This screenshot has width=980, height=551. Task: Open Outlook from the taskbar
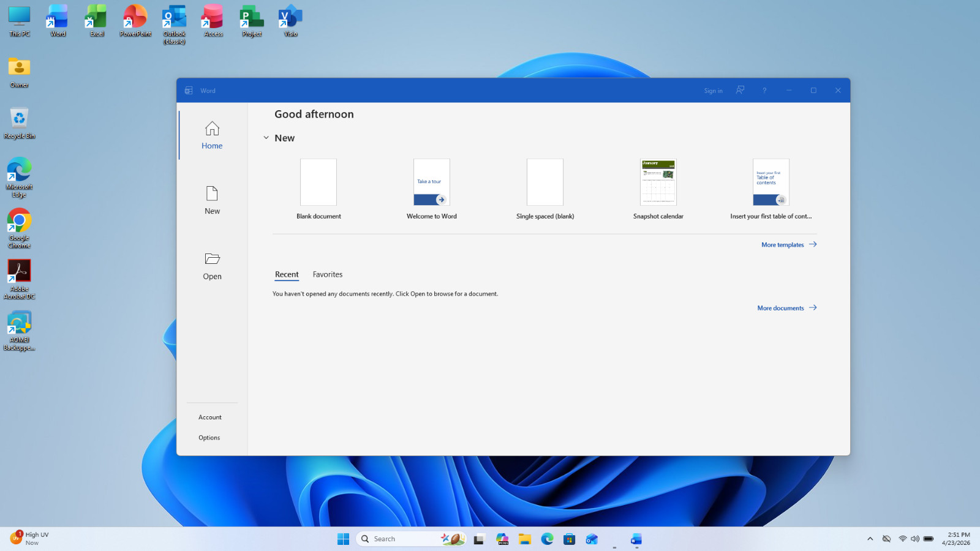(x=592, y=539)
